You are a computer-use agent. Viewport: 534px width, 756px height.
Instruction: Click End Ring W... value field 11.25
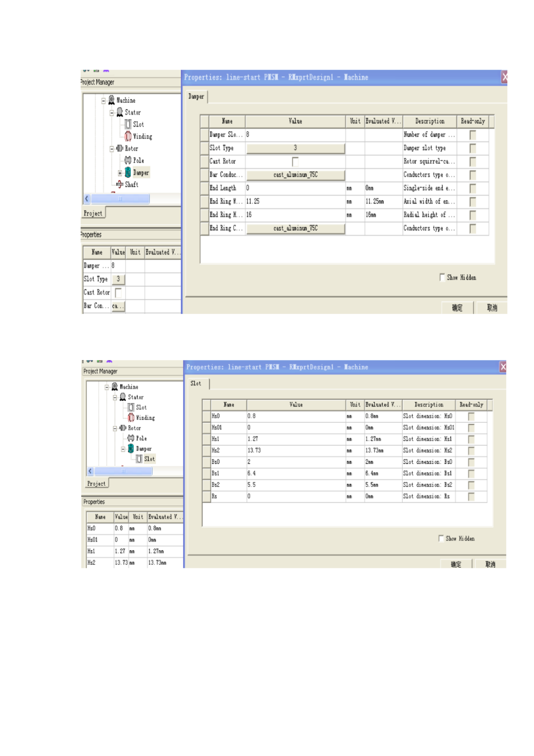pyautogui.click(x=295, y=201)
